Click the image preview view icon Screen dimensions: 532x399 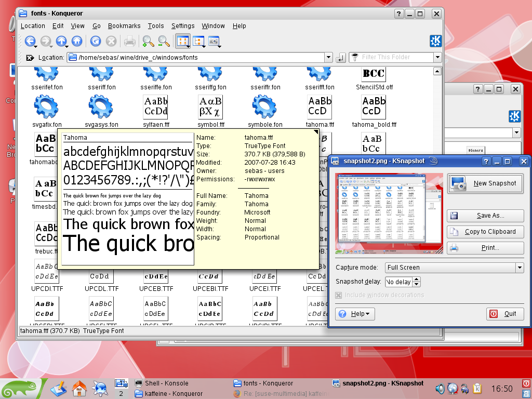[x=215, y=41]
